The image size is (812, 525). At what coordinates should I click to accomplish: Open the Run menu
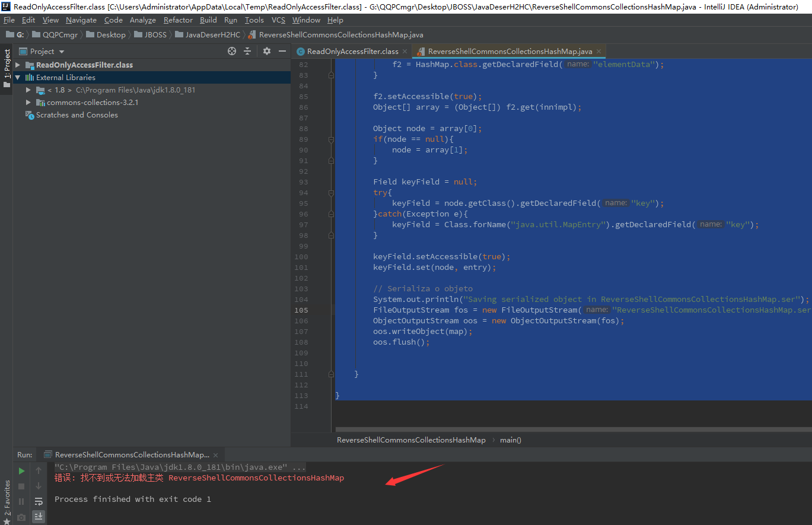pyautogui.click(x=231, y=20)
